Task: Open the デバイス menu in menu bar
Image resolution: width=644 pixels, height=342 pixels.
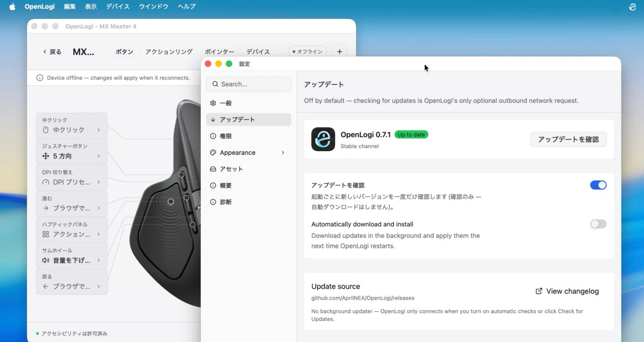Action: (x=118, y=7)
